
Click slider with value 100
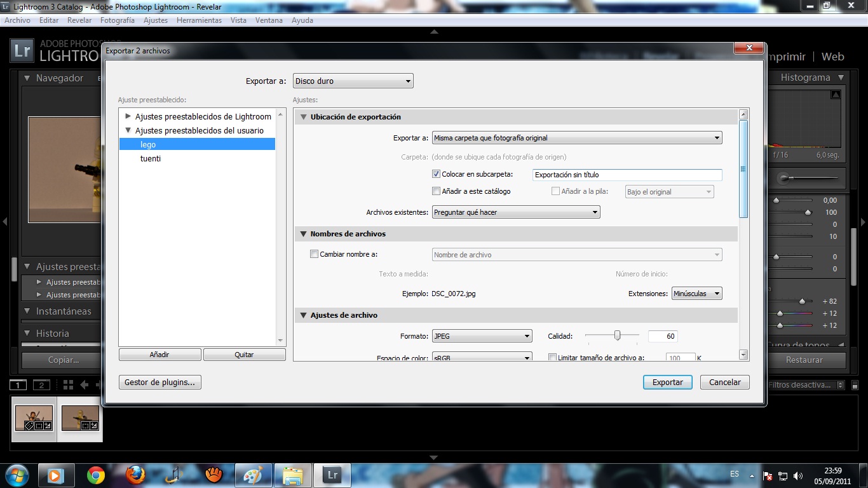[808, 212]
